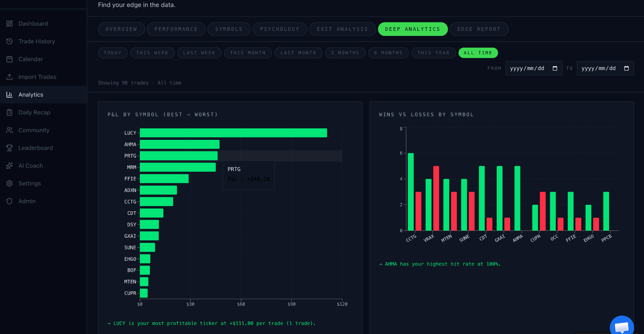This screenshot has height=334, width=644.
Task: Click the $120 axis label
Action: click(x=342, y=304)
